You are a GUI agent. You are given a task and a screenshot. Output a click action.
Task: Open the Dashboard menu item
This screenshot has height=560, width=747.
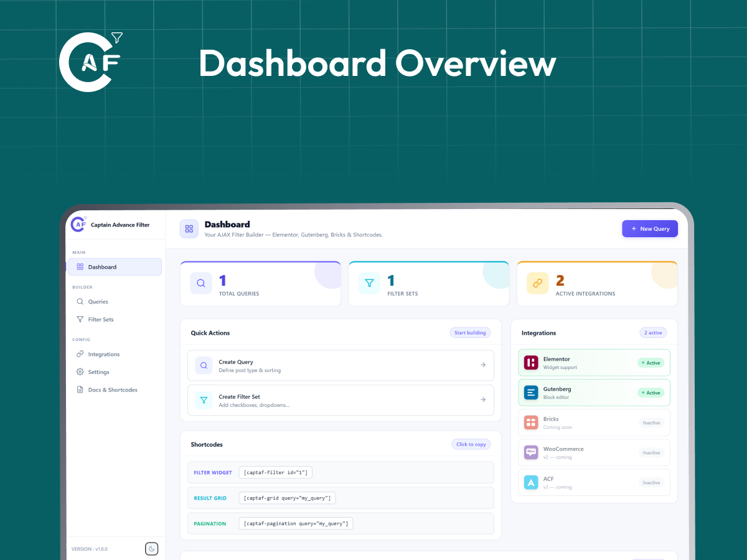(x=115, y=267)
